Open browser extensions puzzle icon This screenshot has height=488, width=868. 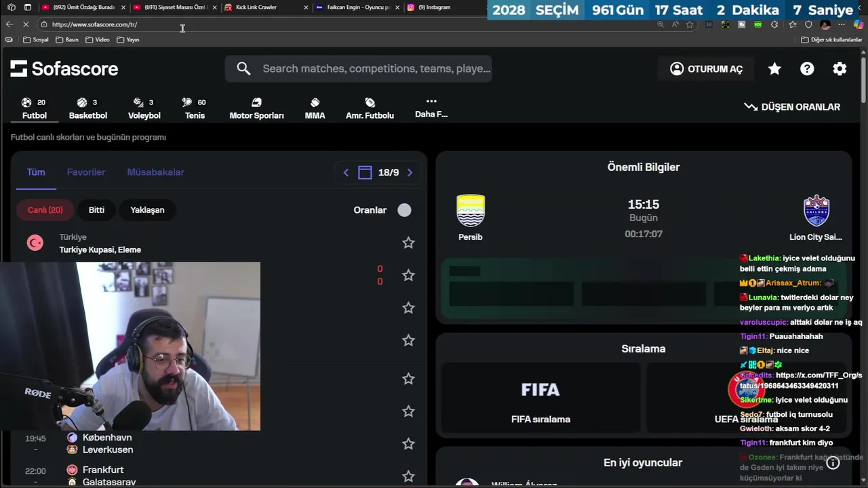[x=774, y=24]
